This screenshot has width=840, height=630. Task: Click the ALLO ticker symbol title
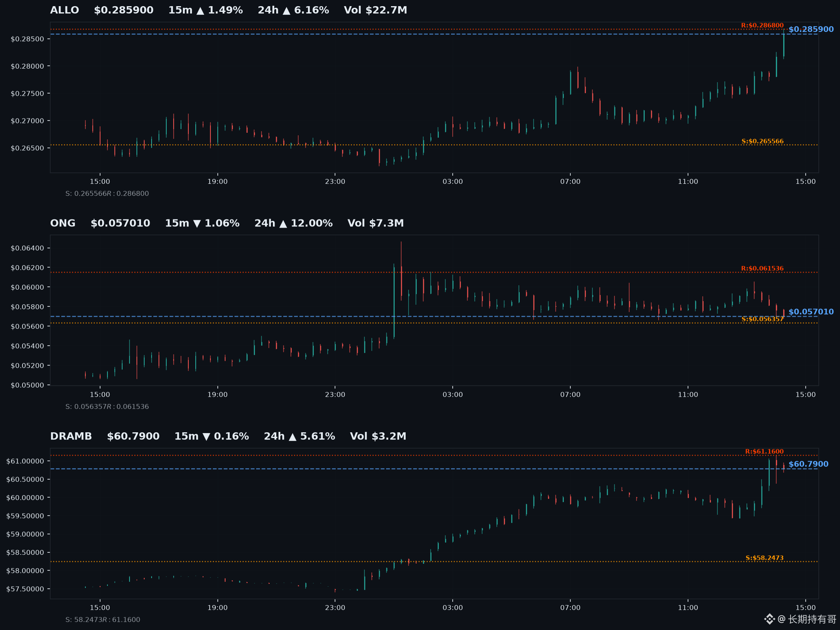[65, 10]
